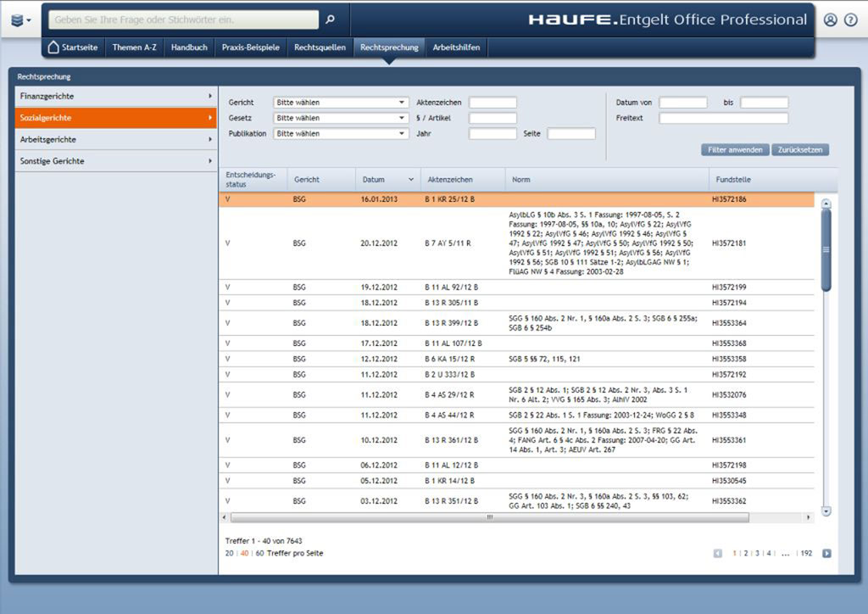Go to Startseite home icon
Viewport: 868px width, 614px height.
[53, 47]
